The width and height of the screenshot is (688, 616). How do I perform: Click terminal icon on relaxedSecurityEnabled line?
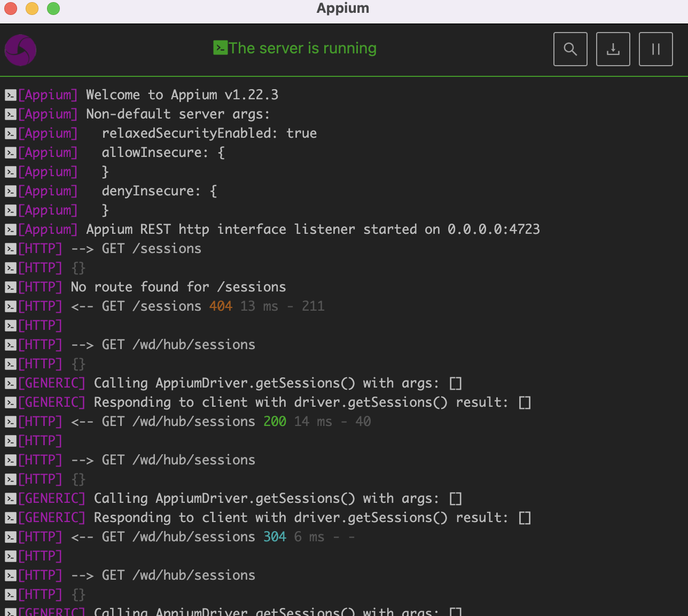click(x=11, y=134)
